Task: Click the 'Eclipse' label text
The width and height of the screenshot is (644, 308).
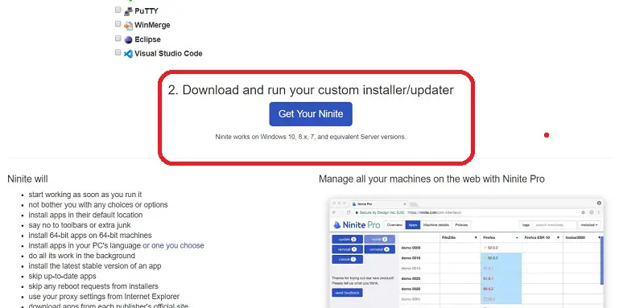Action: [147, 39]
